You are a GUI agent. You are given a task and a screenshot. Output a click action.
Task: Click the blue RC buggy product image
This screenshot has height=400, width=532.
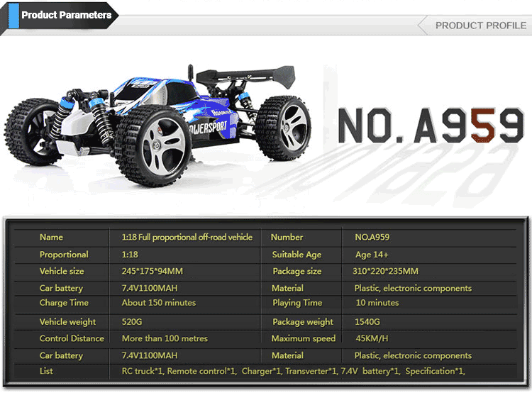157,125
